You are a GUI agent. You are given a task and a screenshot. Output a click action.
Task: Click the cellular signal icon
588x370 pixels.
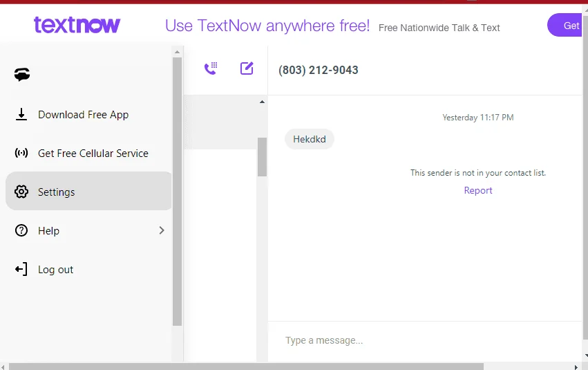coord(21,153)
